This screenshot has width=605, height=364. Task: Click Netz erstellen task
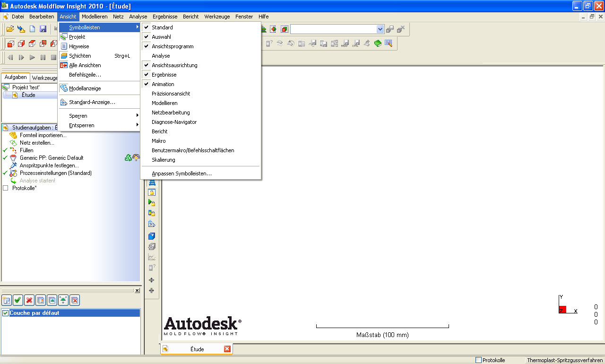(37, 143)
